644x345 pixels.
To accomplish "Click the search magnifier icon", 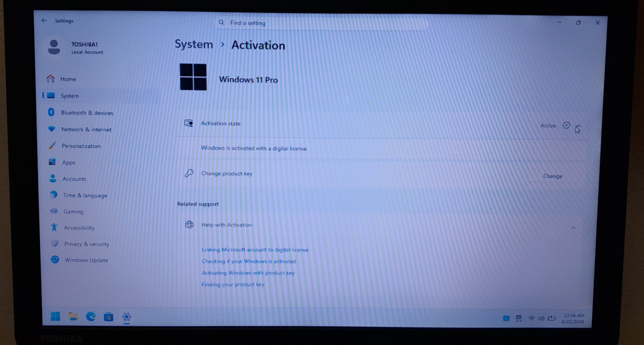I will tap(221, 23).
